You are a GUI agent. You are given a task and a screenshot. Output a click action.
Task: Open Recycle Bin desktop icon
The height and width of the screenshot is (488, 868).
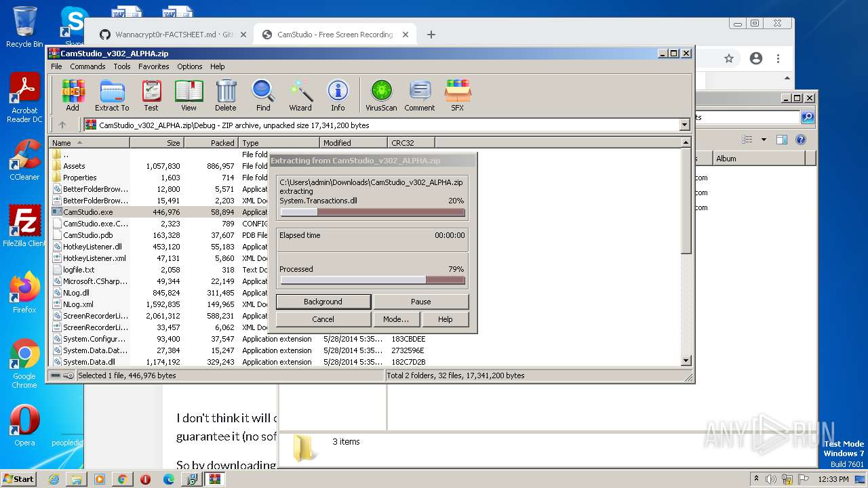coord(24,27)
